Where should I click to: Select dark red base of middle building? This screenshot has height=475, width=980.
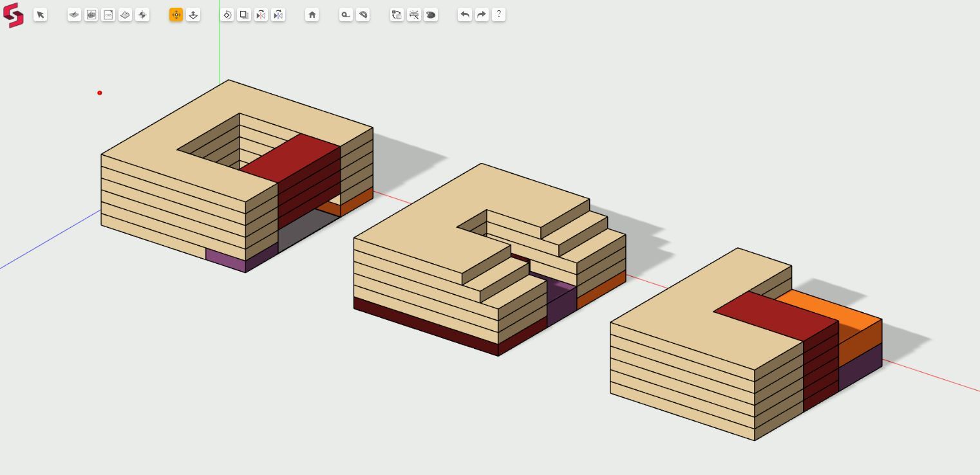[425, 326]
